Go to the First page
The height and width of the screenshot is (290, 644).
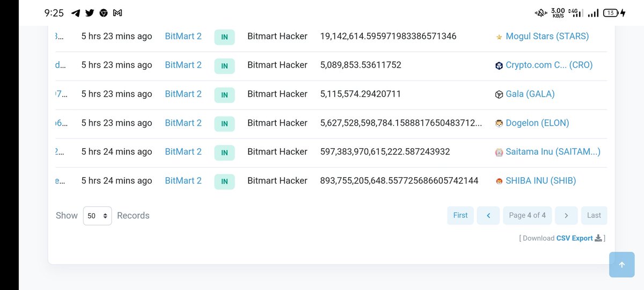click(460, 215)
